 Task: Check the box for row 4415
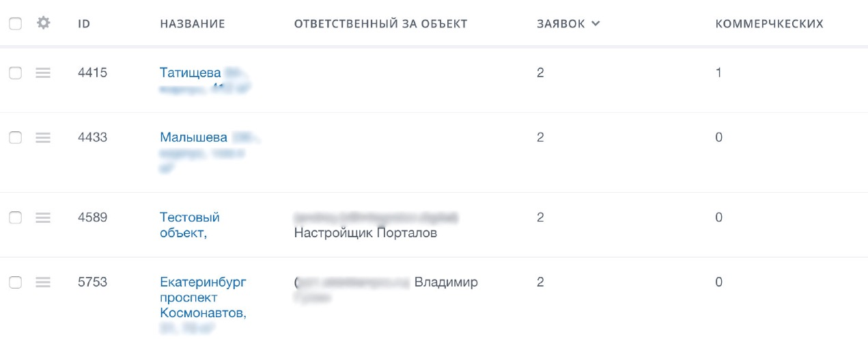point(15,73)
